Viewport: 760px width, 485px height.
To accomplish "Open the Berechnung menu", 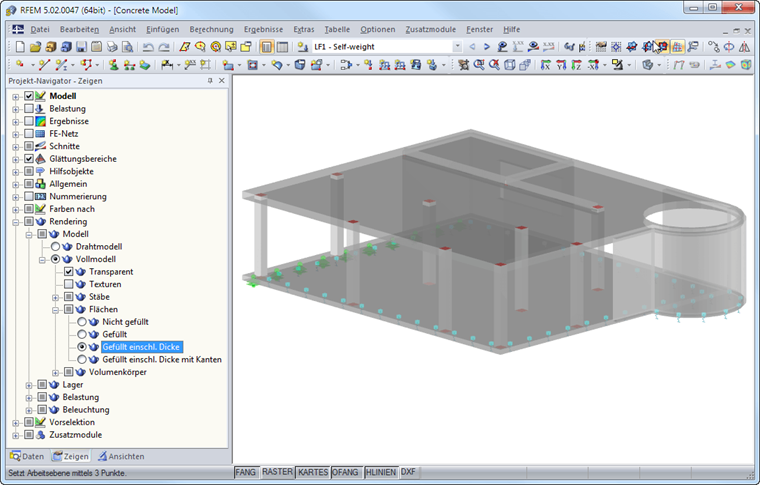I will click(x=211, y=29).
